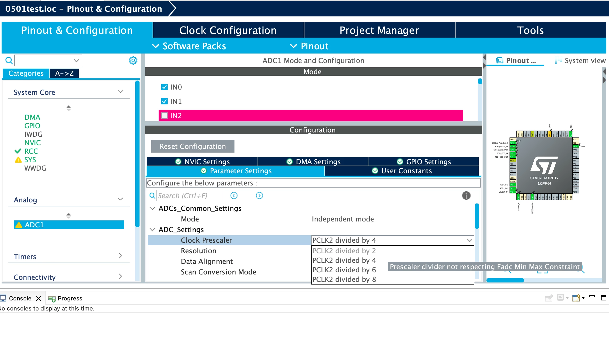Click the Open Console icon in console toolbar
609x364 pixels.
576,298
